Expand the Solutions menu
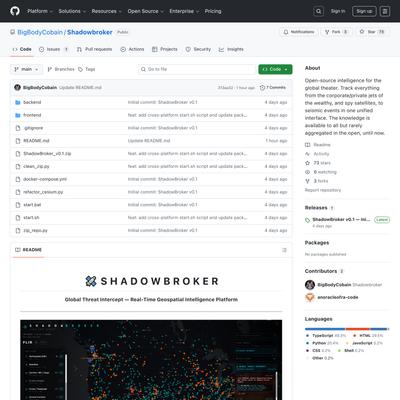This screenshot has width=400, height=400. 72,11
